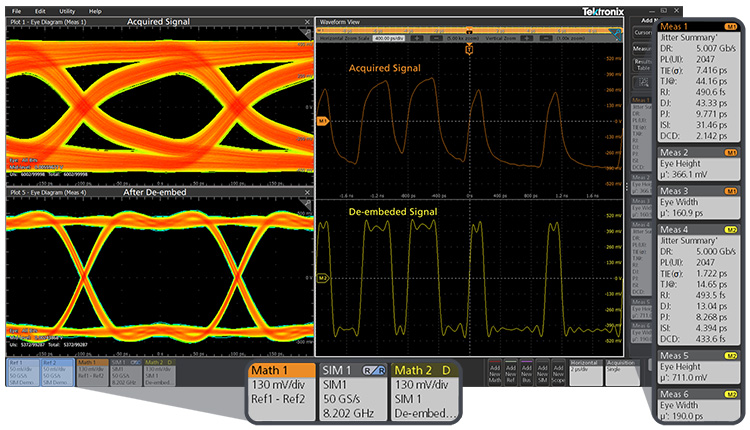Close Plot 1 eye diagram panel
This screenshot has height=430, width=750.
click(307, 21)
